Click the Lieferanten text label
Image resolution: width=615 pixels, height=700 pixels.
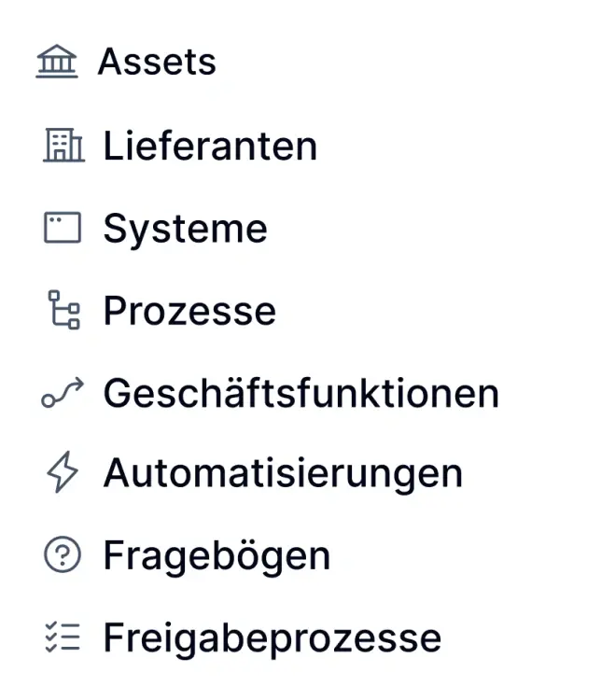[210, 147]
